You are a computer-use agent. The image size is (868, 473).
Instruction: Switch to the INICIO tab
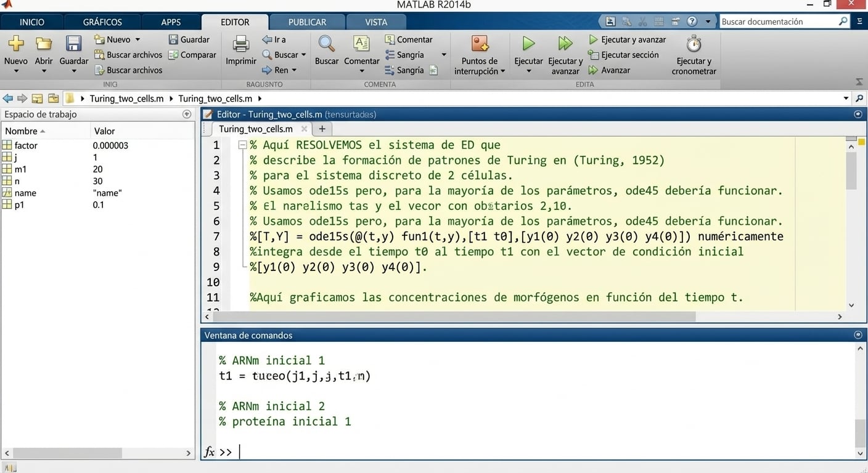tap(32, 22)
